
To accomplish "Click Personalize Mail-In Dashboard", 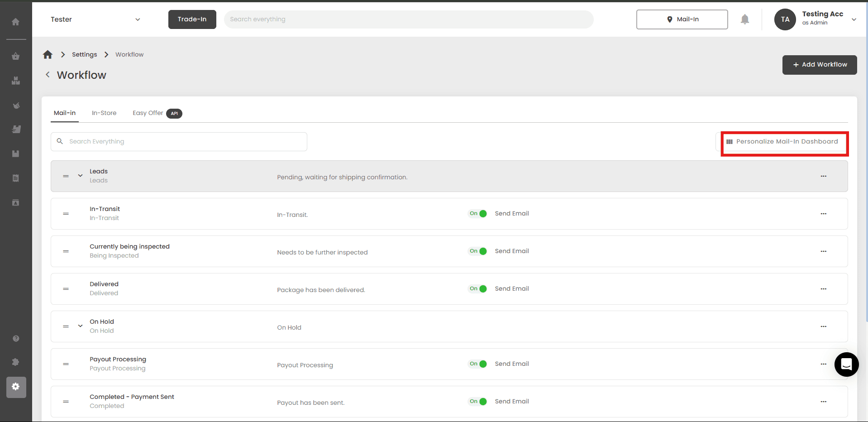I will pyautogui.click(x=782, y=142).
